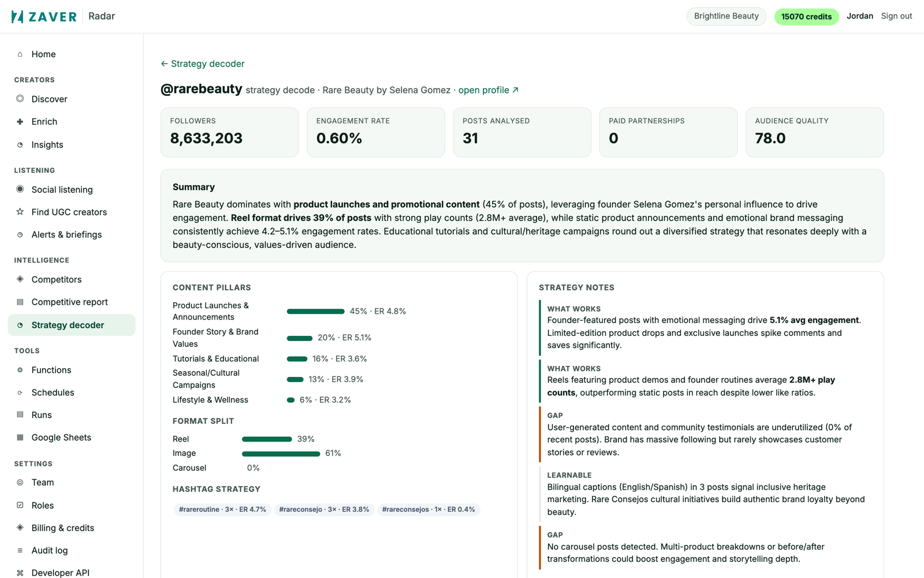Viewport: 924px width, 578px height.
Task: Select the #rareconsejos hashtag chip
Action: 429,509
